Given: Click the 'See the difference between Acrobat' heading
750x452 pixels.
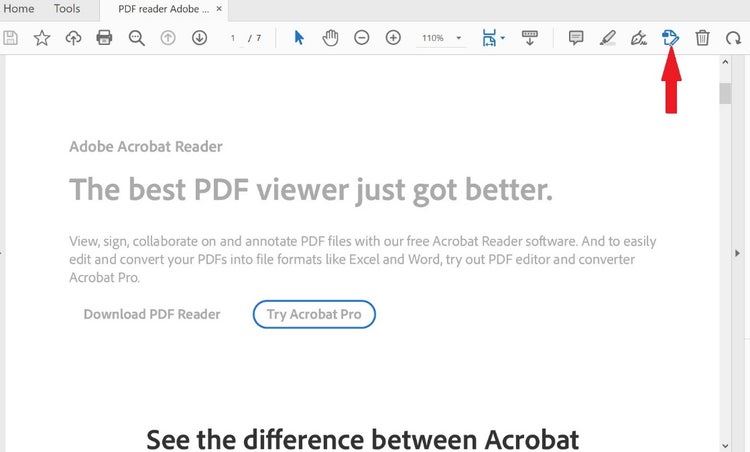Looking at the screenshot, I should tap(363, 439).
